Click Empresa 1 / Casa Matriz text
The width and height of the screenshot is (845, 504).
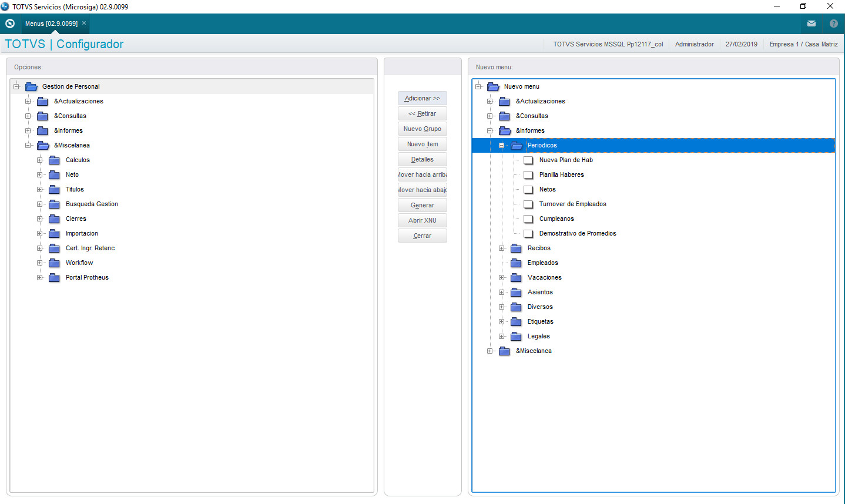click(x=804, y=44)
